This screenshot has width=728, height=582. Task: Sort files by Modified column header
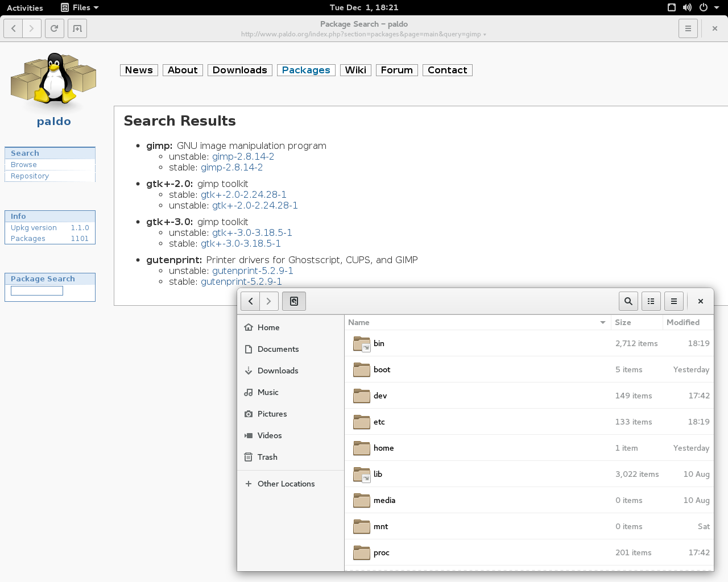click(x=688, y=322)
